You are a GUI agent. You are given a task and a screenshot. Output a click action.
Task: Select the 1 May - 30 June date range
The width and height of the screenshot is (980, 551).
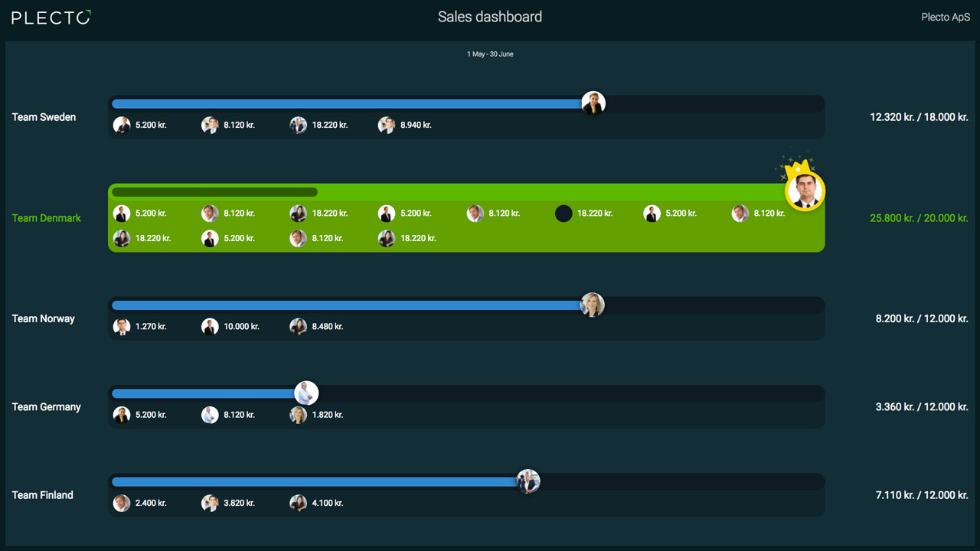tap(490, 54)
